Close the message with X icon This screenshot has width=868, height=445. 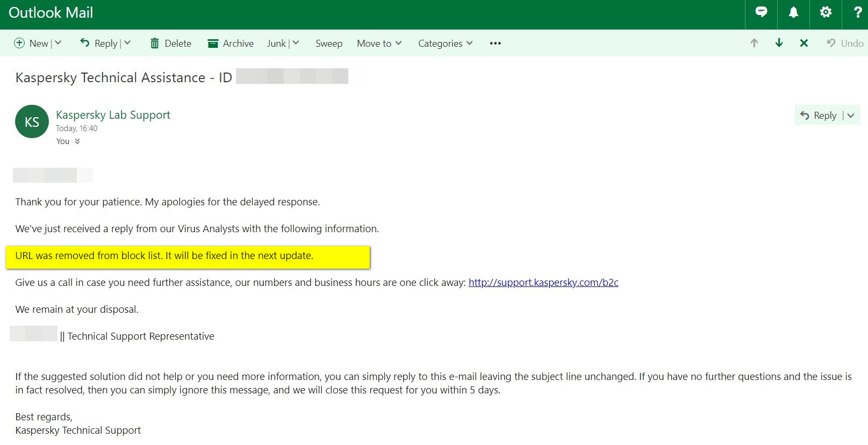click(x=804, y=43)
